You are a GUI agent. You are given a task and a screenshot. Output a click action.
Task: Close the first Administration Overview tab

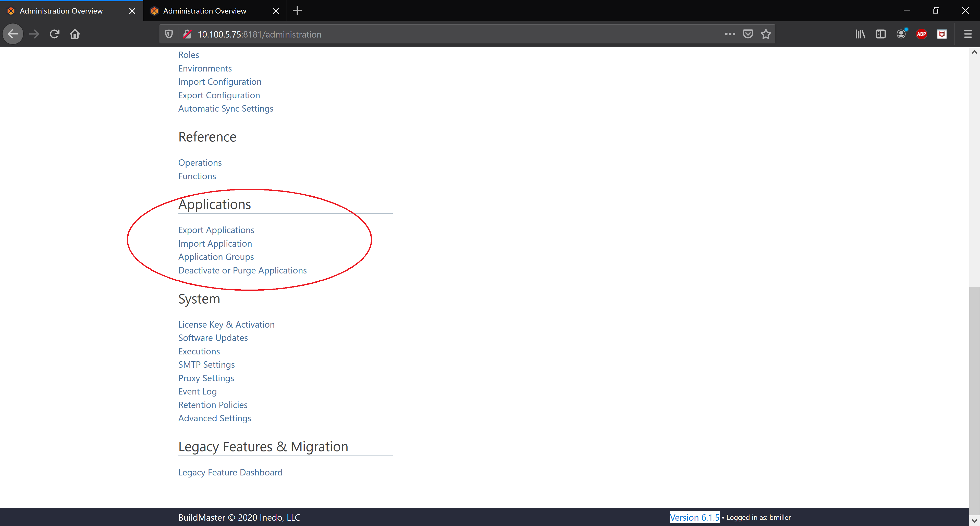pyautogui.click(x=132, y=11)
